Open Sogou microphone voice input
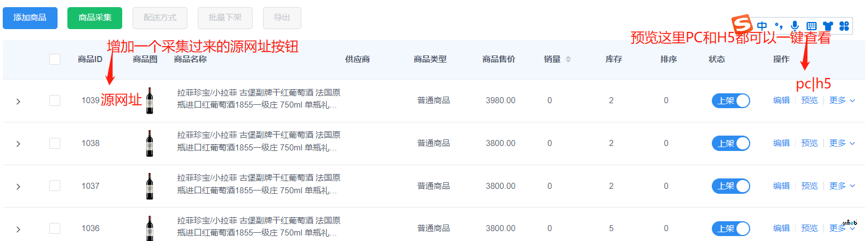868x241 pixels. point(795,26)
